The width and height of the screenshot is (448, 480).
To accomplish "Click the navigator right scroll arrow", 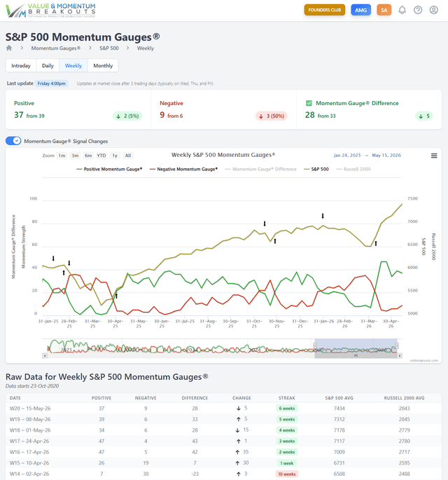I will tap(400, 356).
